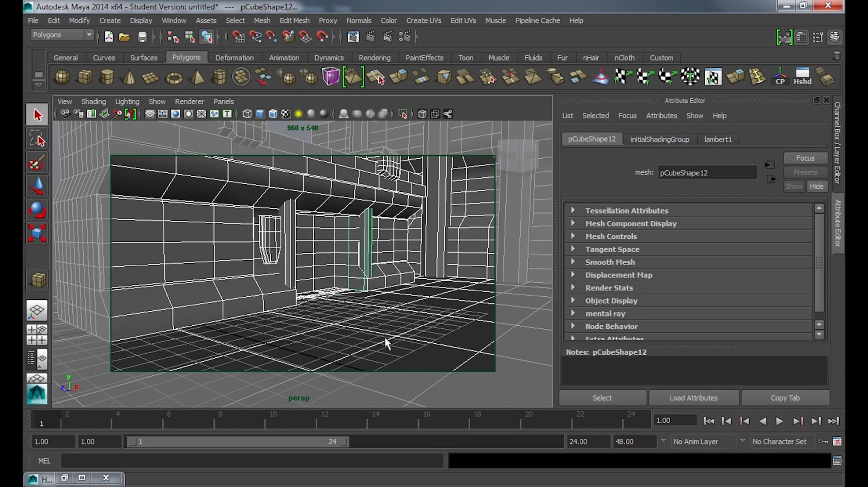868x487 pixels.
Task: Click the Load Attributes button
Action: tap(693, 398)
